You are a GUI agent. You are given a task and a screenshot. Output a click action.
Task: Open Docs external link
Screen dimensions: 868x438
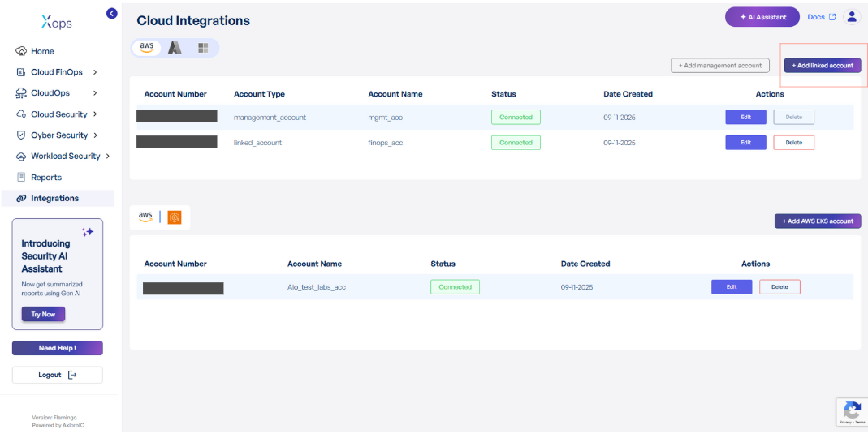(821, 17)
